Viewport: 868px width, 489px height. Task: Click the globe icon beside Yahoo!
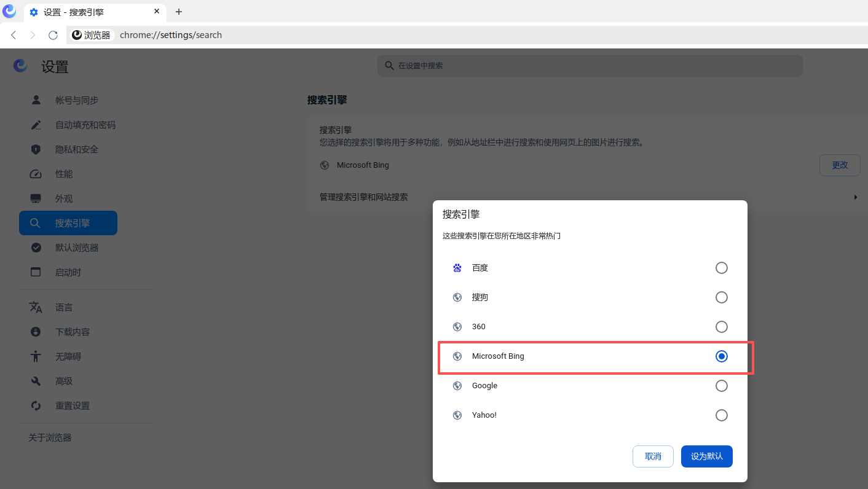[x=457, y=415]
